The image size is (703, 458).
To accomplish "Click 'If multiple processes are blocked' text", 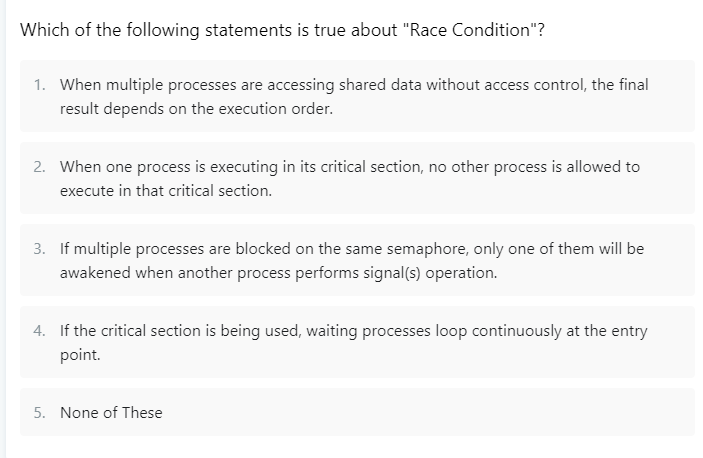I will point(175,249).
